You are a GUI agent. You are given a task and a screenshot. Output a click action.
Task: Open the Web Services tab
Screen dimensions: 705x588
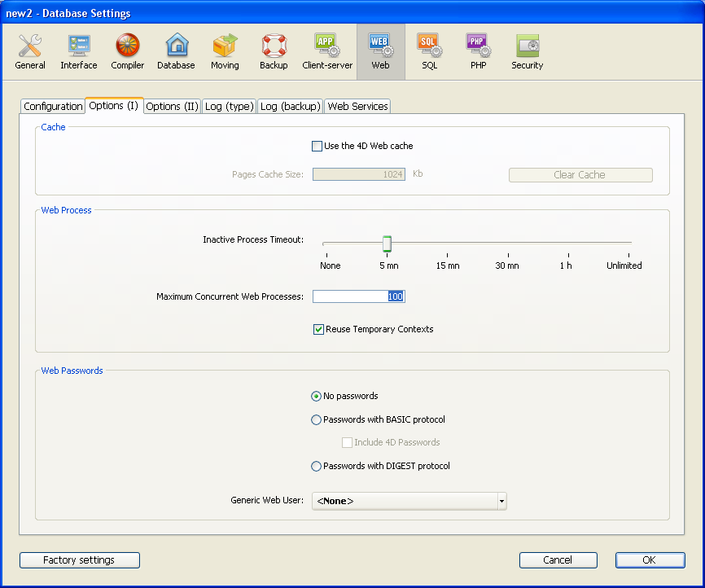pos(357,107)
